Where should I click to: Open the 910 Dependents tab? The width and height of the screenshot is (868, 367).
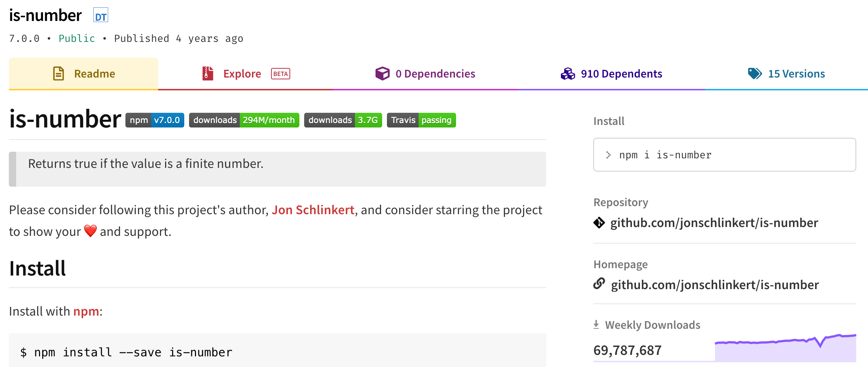click(x=611, y=73)
